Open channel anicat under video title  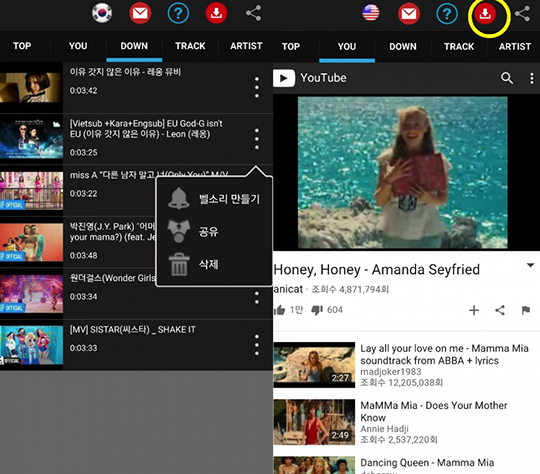pyautogui.click(x=288, y=289)
